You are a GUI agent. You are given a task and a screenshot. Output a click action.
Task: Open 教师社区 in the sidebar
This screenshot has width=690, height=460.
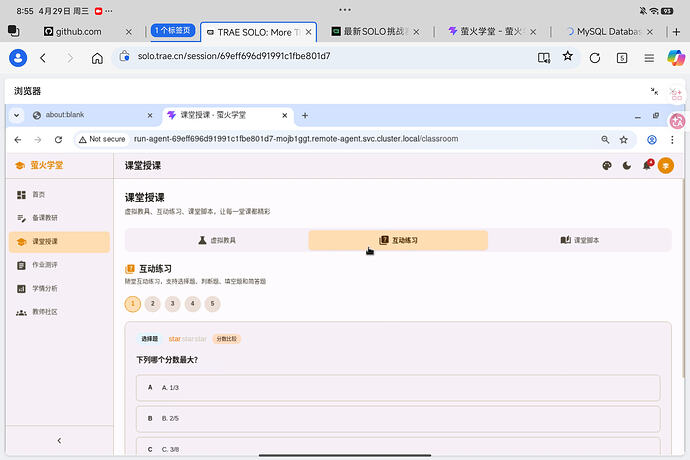(59, 312)
